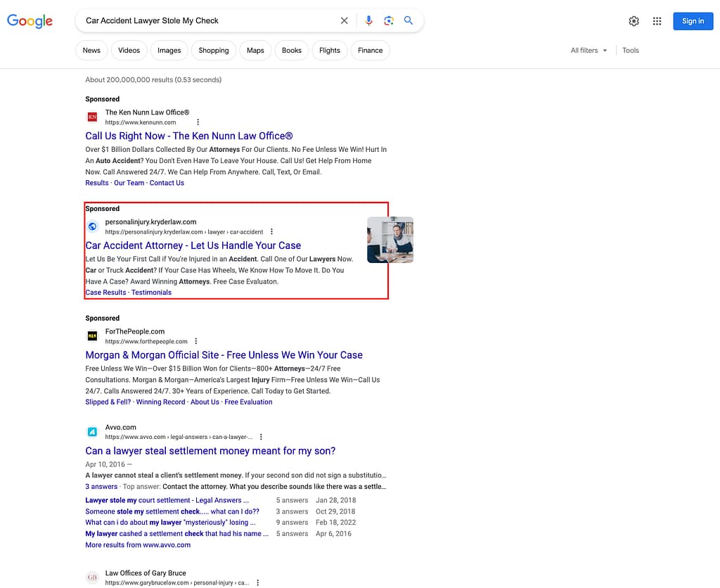Click the Avvo.com favicon
This screenshot has height=588, width=720.
92,432
